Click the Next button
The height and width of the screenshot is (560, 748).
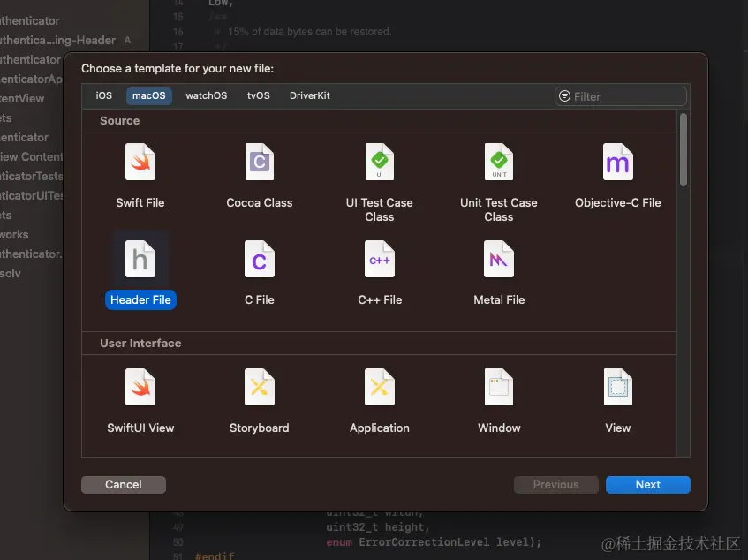[x=647, y=484]
